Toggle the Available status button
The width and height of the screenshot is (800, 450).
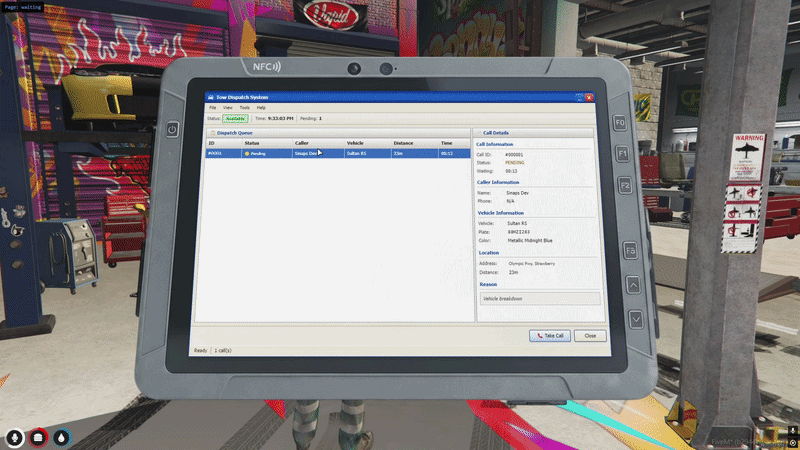coord(235,118)
